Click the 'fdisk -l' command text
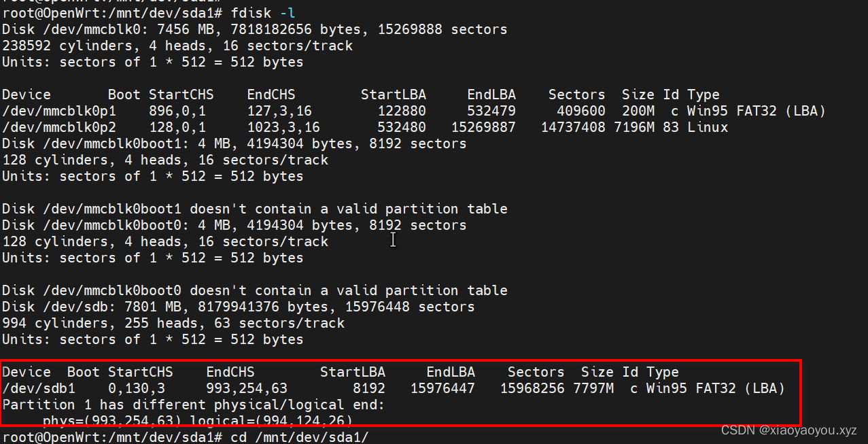This screenshot has height=444, width=868. tap(264, 13)
